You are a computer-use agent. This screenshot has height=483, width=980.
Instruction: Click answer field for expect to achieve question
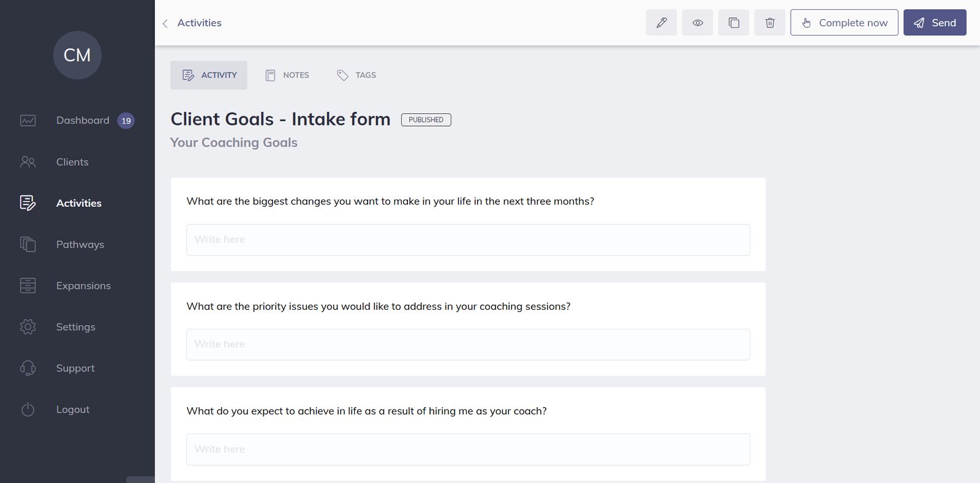click(468, 449)
